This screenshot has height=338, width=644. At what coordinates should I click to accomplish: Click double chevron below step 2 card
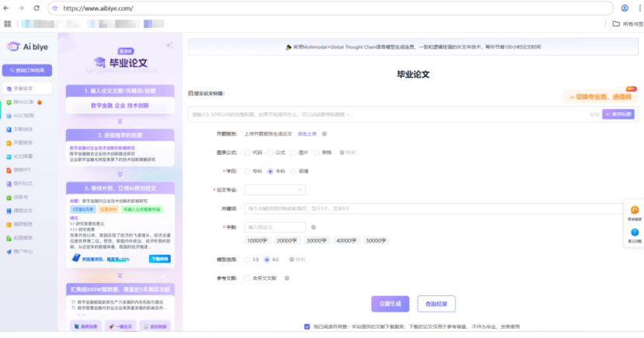(x=120, y=174)
